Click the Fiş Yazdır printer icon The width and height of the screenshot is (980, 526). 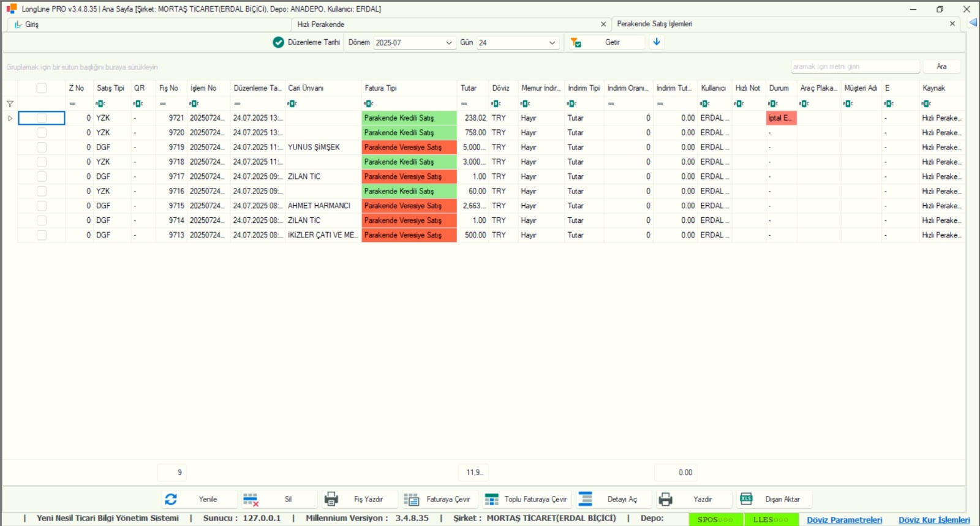click(x=331, y=499)
